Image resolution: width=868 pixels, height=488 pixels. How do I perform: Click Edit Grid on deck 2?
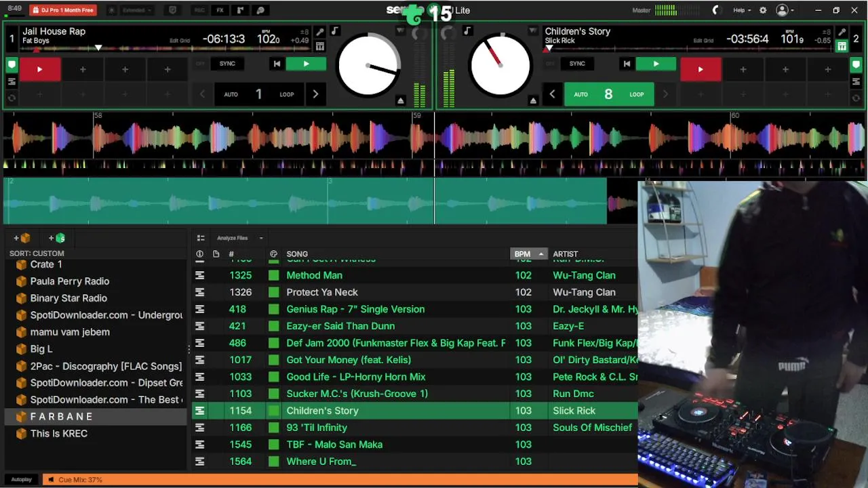(703, 41)
